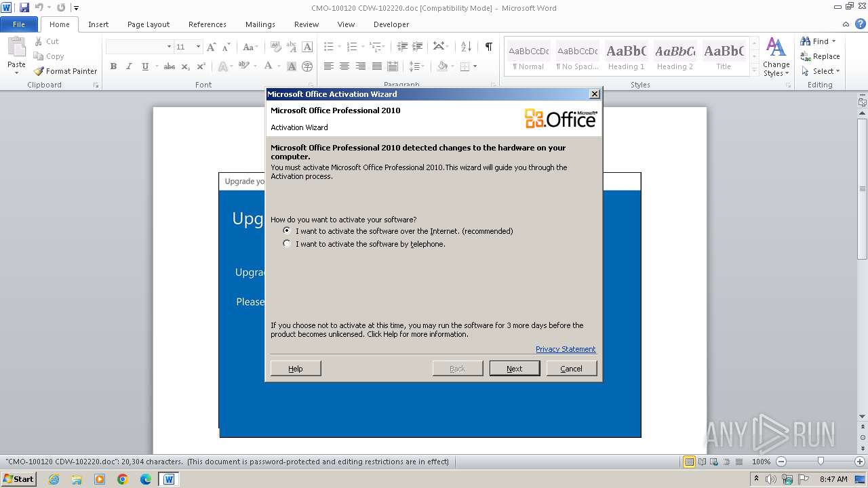Click the 100% zoom level
The image size is (868, 488).
(x=761, y=462)
